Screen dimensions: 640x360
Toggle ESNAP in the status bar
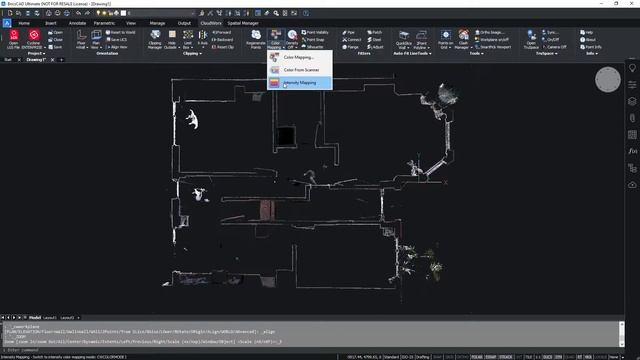[490, 357]
